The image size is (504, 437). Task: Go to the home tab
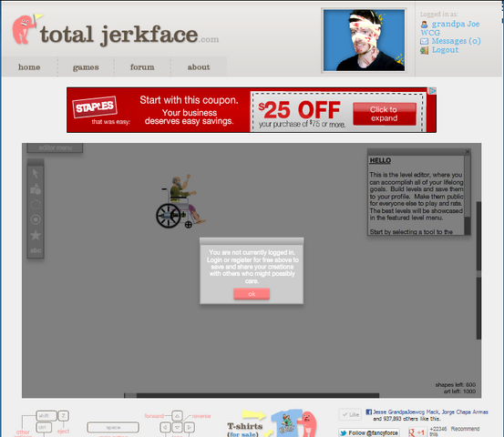click(29, 66)
